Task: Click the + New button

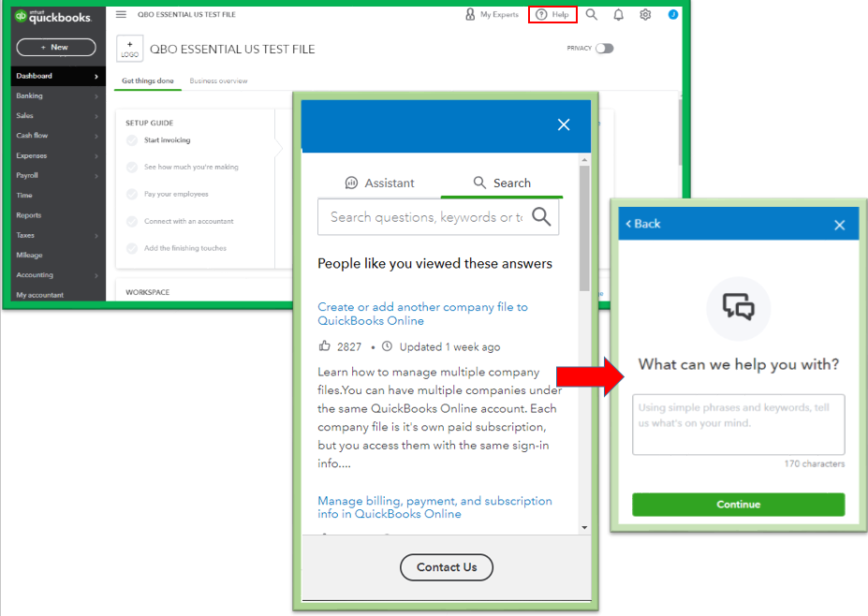Action: click(x=56, y=47)
